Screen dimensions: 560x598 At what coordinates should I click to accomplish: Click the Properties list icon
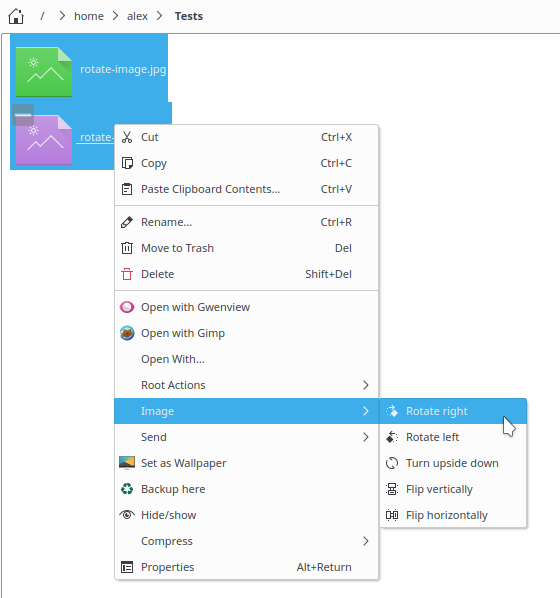click(127, 567)
